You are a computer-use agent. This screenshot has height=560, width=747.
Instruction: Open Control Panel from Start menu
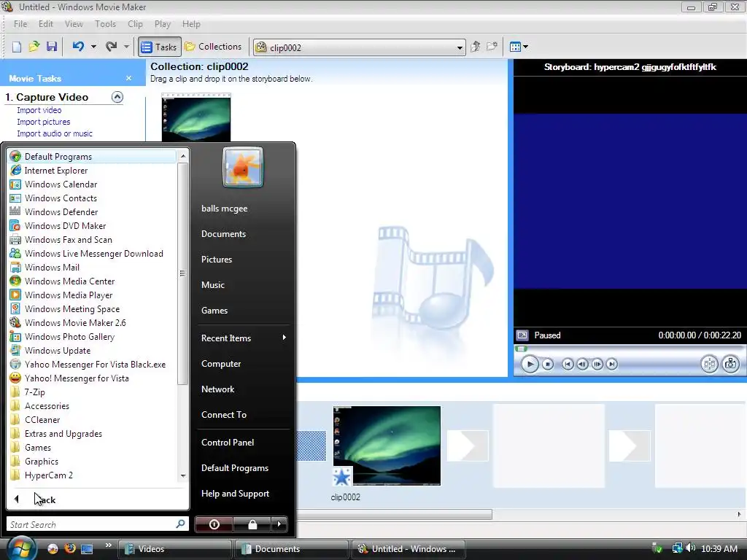pyautogui.click(x=228, y=443)
